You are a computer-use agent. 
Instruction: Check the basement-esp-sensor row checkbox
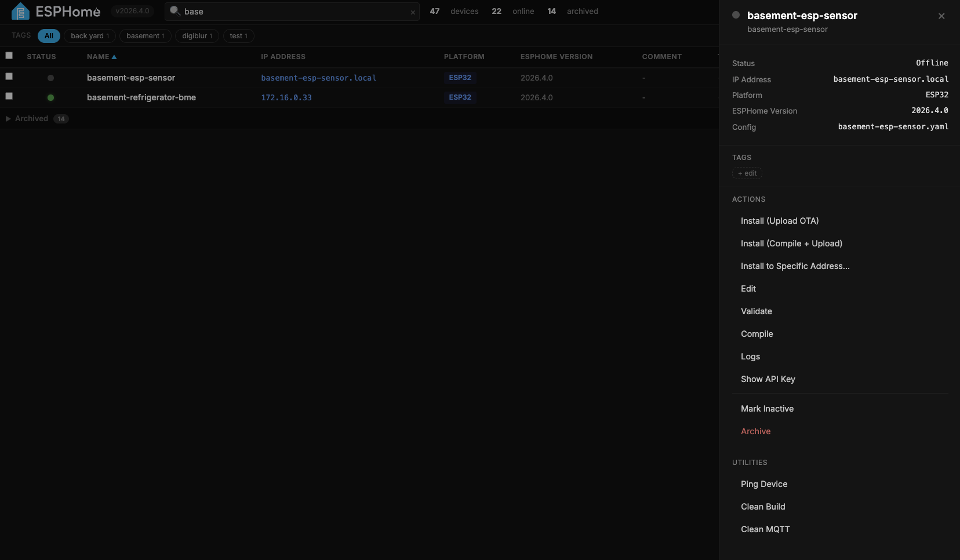[9, 77]
